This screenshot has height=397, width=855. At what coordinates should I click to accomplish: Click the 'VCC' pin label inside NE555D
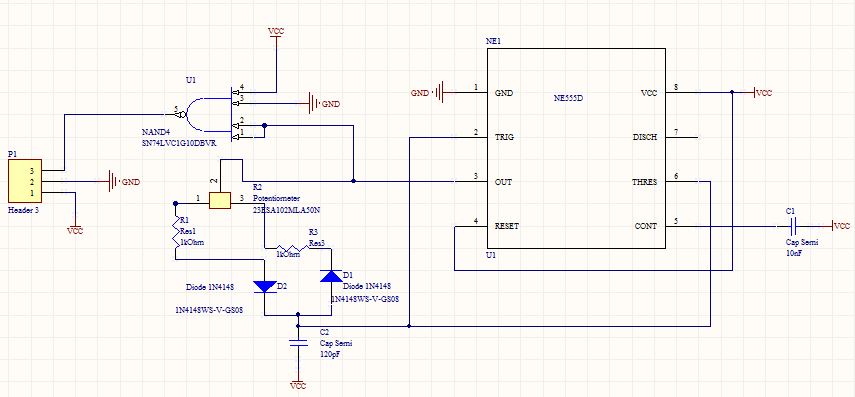coord(649,93)
